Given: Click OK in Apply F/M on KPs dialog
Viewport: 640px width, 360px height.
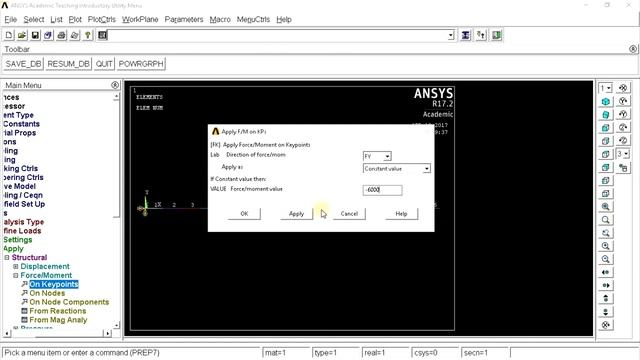Looking at the screenshot, I should coord(244,213).
